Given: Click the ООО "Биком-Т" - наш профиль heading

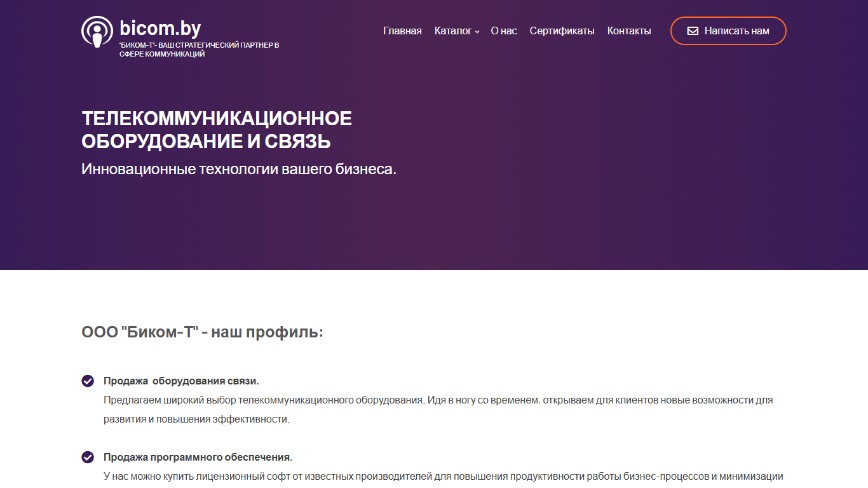Looking at the screenshot, I should point(202,332).
